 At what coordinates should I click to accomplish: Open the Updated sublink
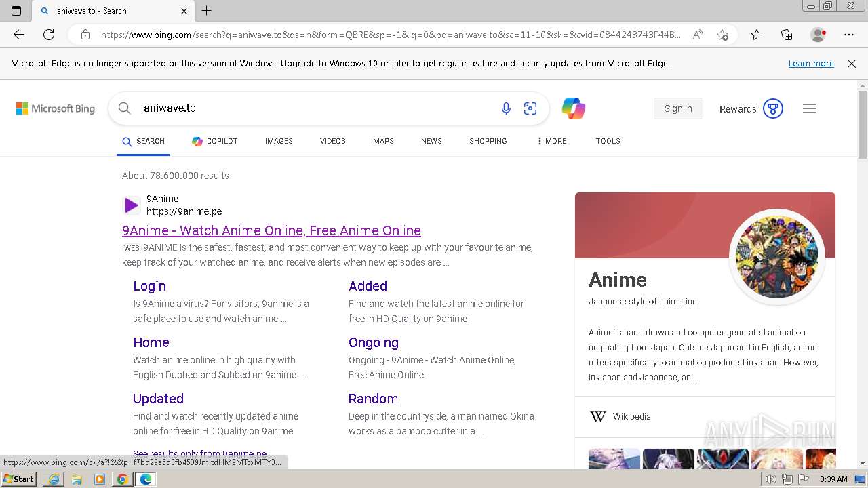(158, 399)
